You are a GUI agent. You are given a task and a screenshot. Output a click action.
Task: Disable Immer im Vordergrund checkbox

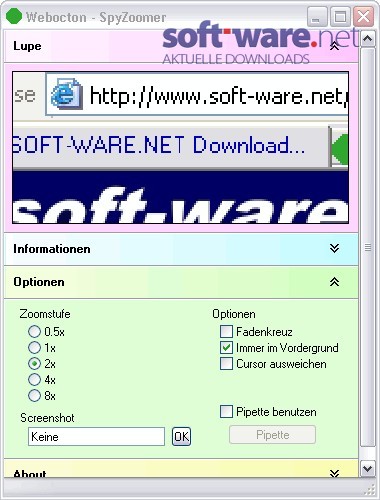coord(226,348)
